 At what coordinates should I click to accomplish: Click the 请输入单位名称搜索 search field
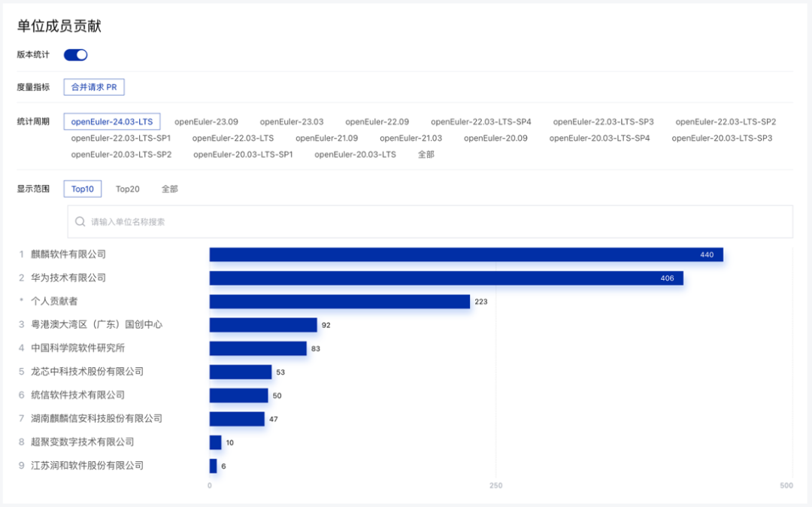(x=436, y=222)
